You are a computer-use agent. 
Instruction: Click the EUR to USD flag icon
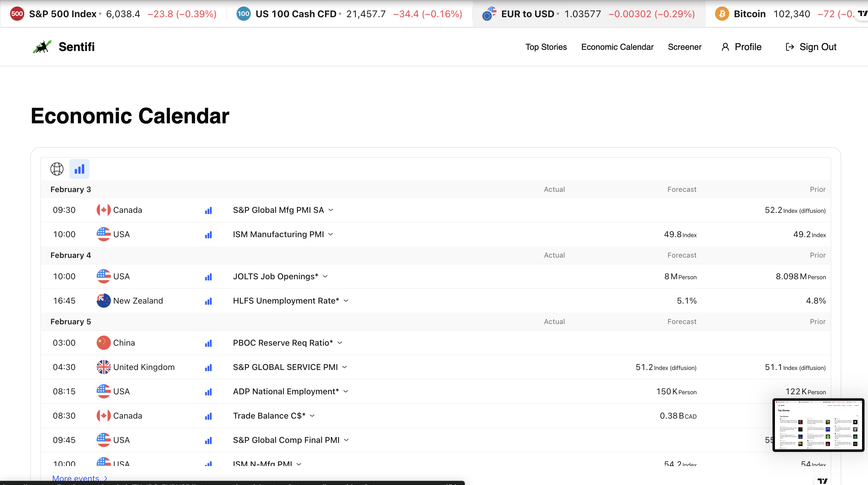click(489, 14)
